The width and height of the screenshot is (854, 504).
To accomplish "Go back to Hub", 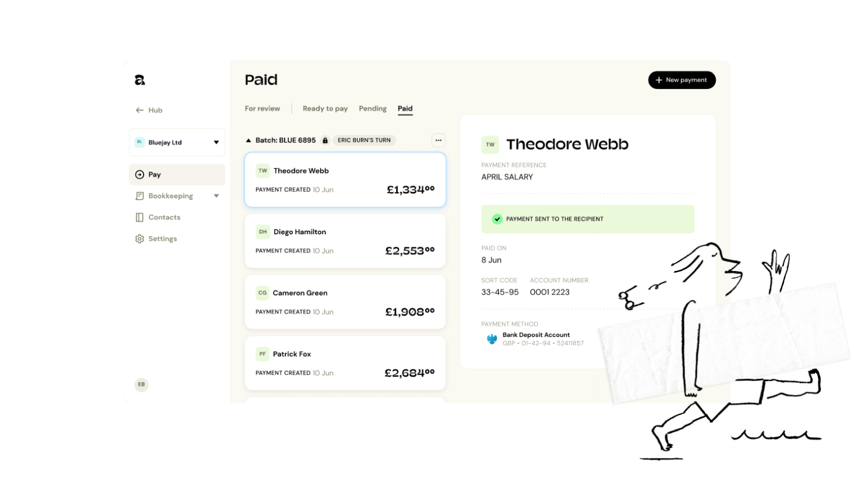I will pyautogui.click(x=148, y=110).
